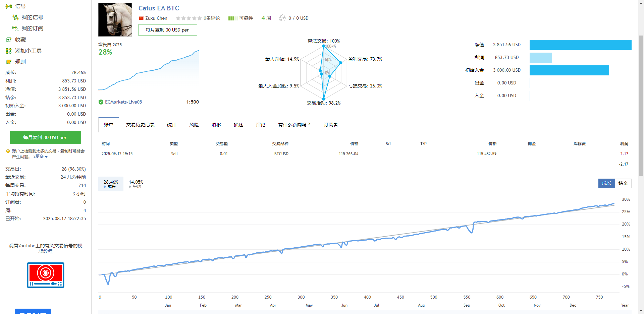The height and width of the screenshot is (314, 644).
Task: Click the small growth chart thumbnail
Action: tap(149, 70)
